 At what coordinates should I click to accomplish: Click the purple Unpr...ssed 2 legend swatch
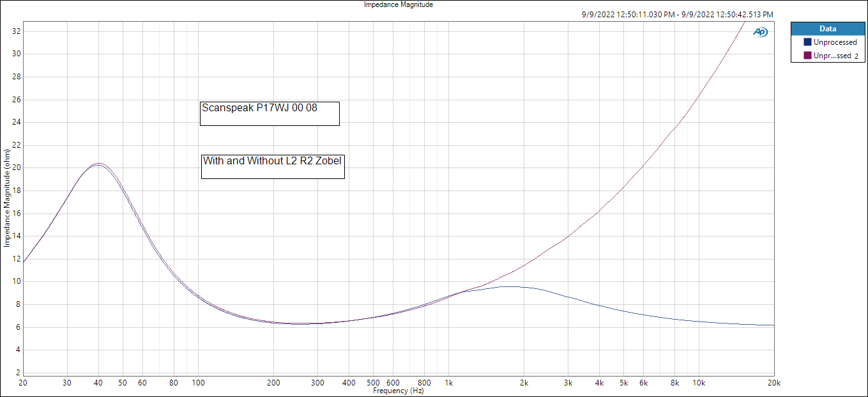click(807, 56)
